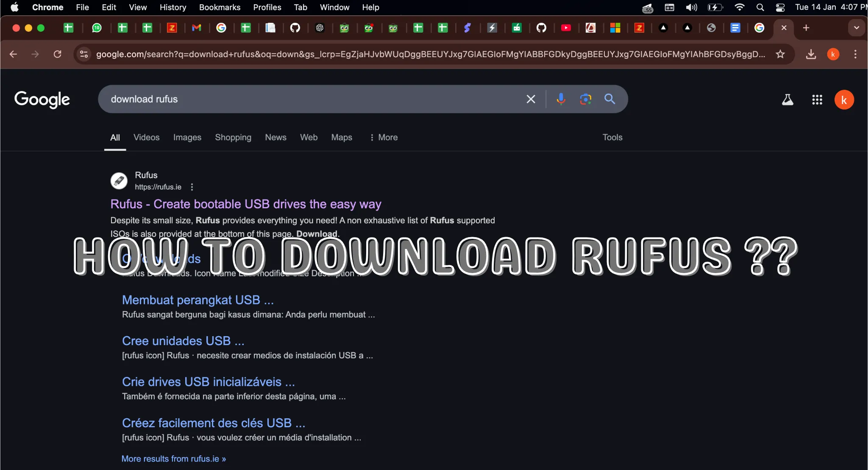The width and height of the screenshot is (868, 470).
Task: Bookmark this page with star icon
Action: point(780,54)
